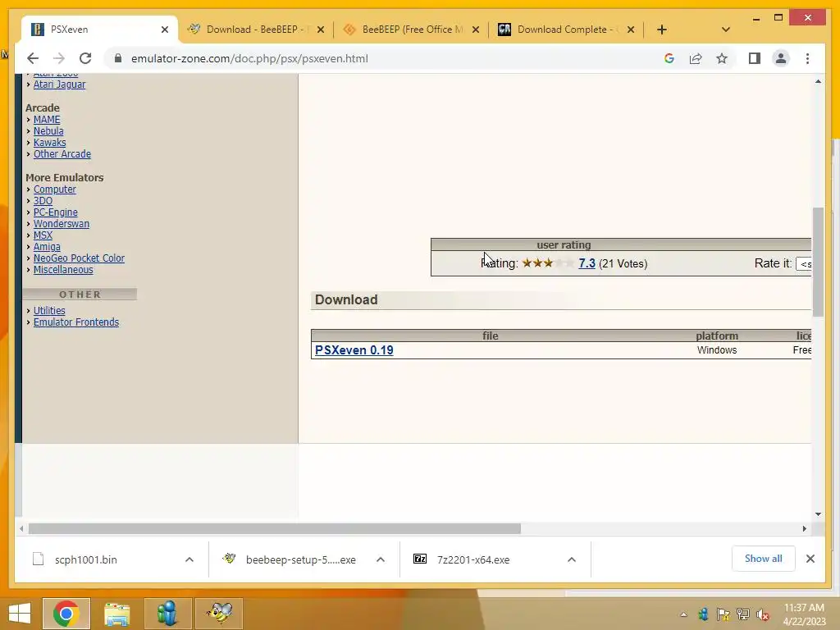Click the vertical scrollbar thumb
This screenshot has width=840, height=630.
(818, 262)
